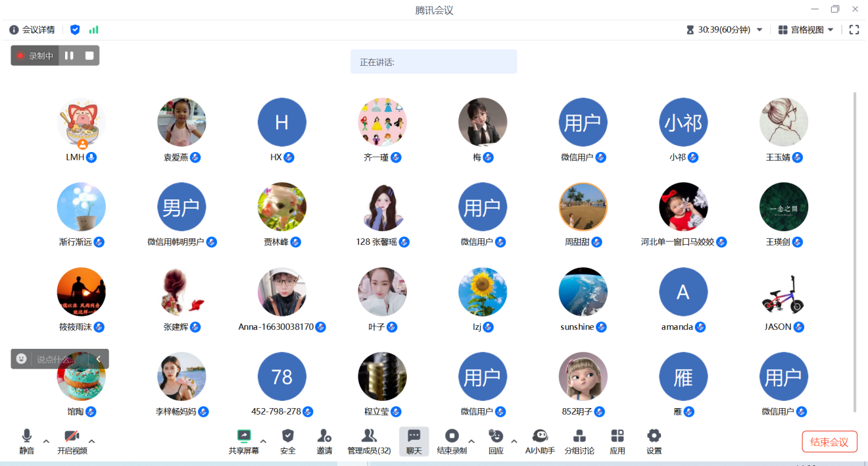This screenshot has width=868, height=466.
Task: Click the emoji face in chat bar
Action: click(x=22, y=359)
